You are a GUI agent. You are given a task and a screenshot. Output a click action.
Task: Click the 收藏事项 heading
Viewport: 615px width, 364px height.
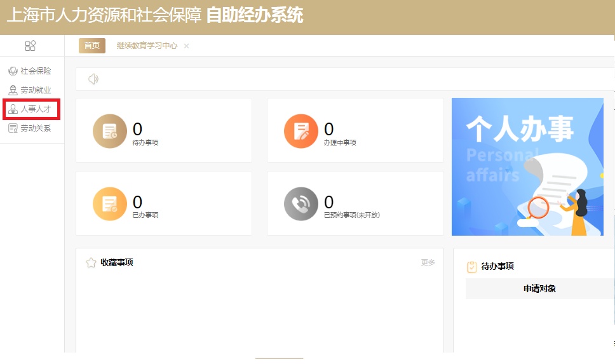[x=117, y=262]
